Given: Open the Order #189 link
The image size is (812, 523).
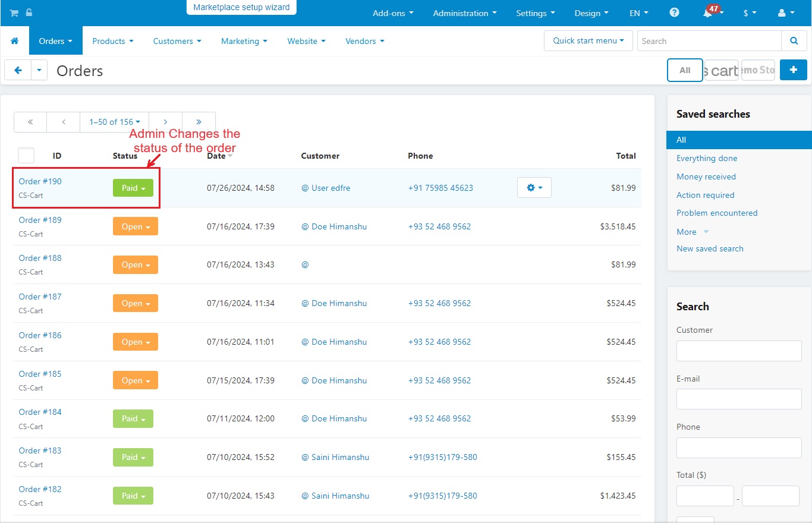Looking at the screenshot, I should tap(40, 220).
